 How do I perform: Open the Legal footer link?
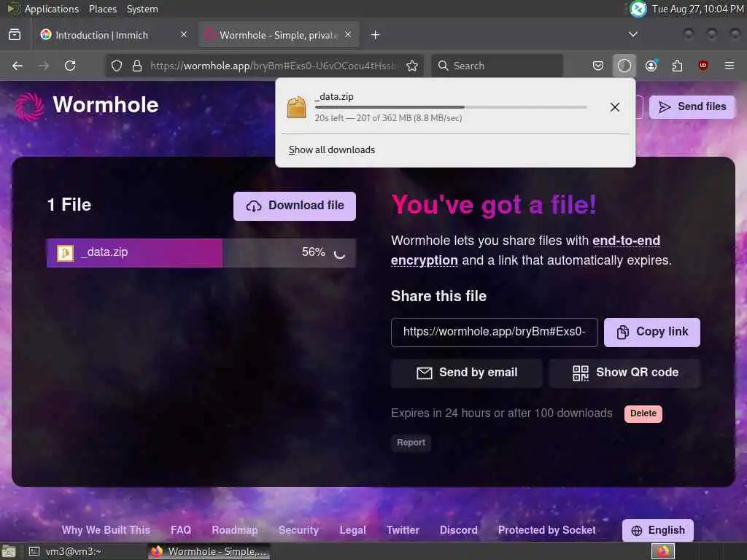click(x=352, y=530)
